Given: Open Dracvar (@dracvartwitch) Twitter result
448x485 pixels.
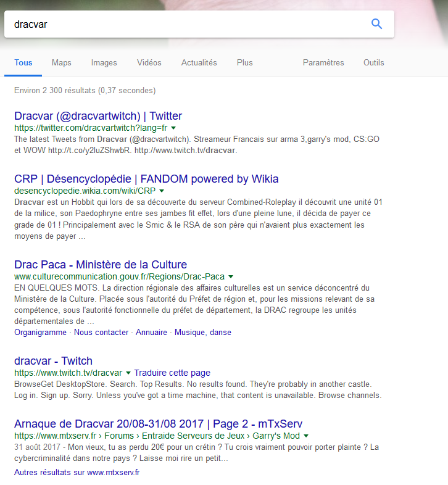Looking at the screenshot, I should coord(98,116).
